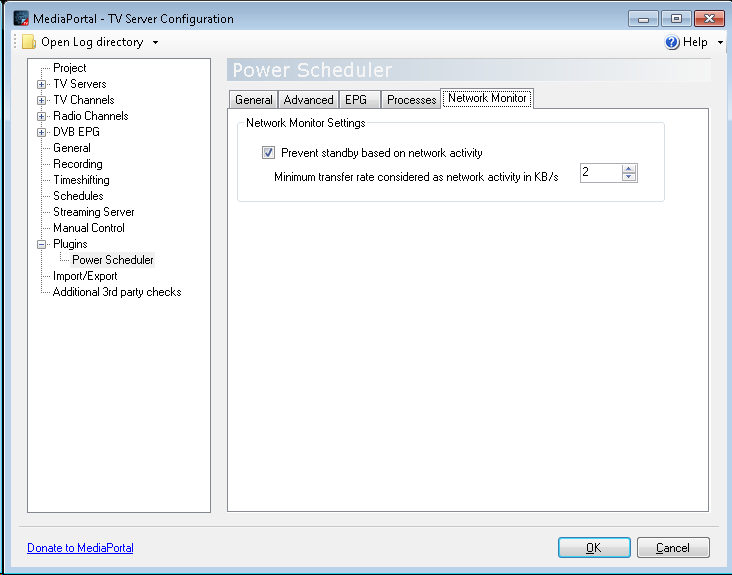
Task: Select Project in the tree
Action: tap(70, 68)
